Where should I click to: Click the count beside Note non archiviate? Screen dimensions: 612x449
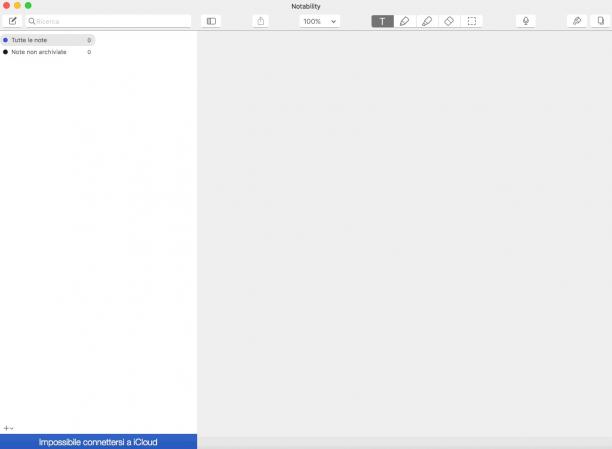point(89,52)
